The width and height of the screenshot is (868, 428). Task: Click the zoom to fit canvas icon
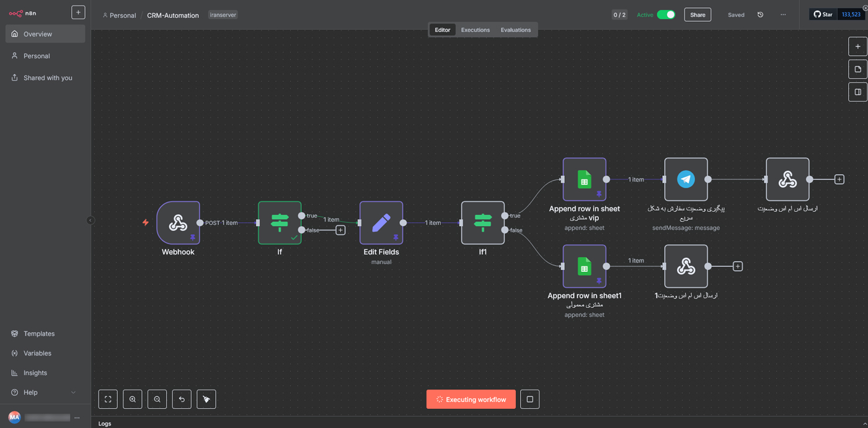click(x=108, y=400)
